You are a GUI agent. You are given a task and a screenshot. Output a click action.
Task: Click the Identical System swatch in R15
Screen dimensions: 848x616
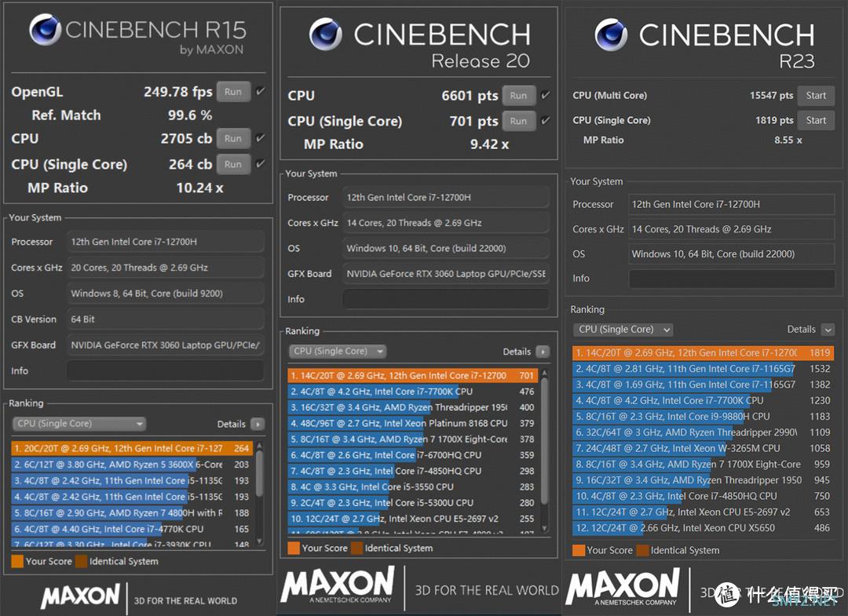pos(81,561)
